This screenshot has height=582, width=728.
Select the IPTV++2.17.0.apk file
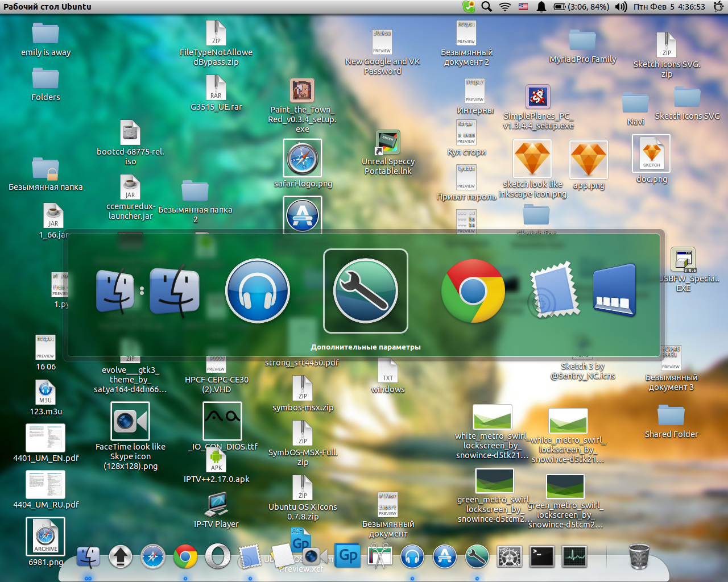coord(217,460)
